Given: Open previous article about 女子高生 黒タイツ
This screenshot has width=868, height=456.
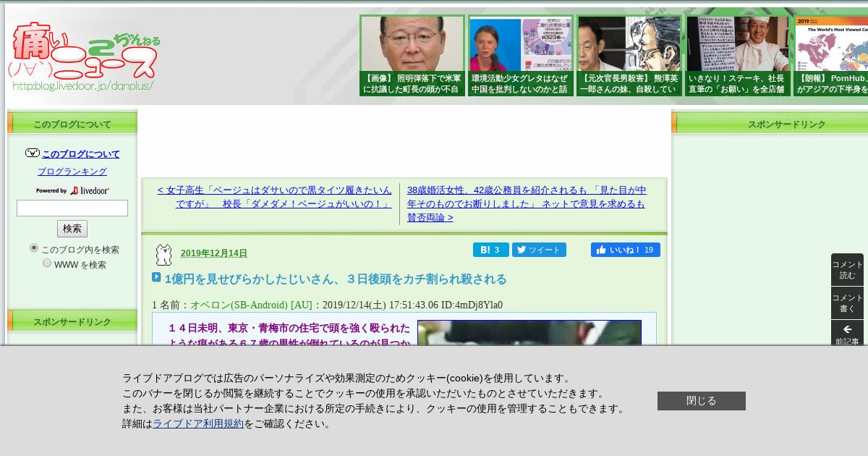Looking at the screenshot, I should pyautogui.click(x=274, y=197).
